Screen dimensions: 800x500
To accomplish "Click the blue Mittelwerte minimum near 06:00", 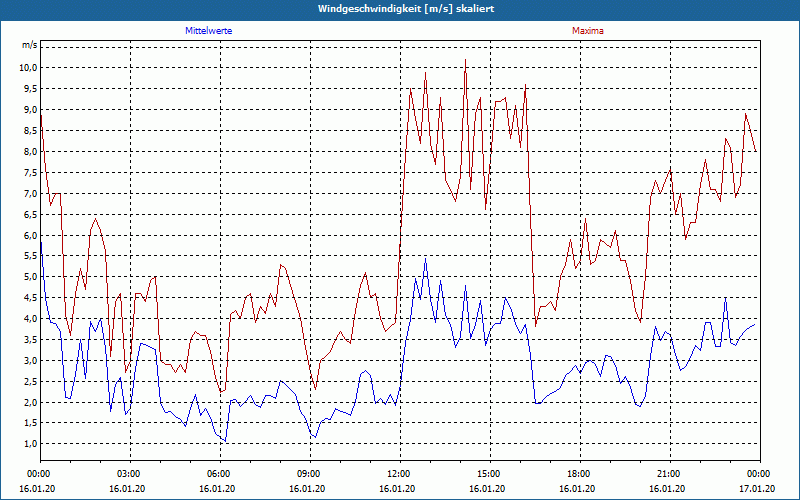I will click(x=225, y=441).
